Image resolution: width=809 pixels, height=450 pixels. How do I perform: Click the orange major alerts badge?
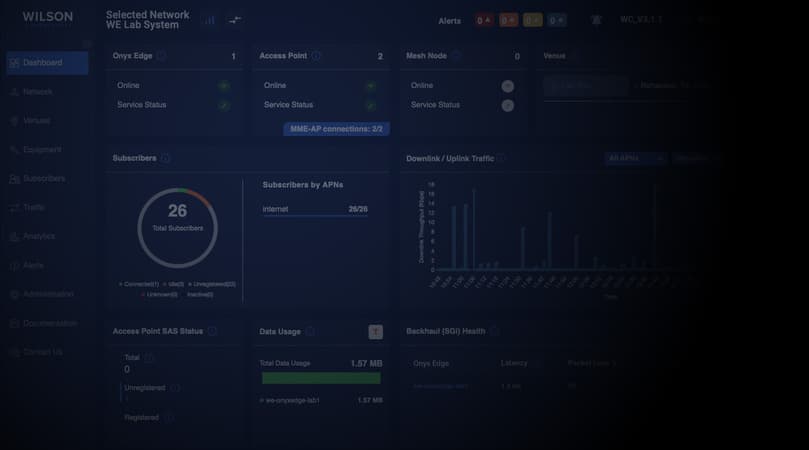tap(508, 20)
